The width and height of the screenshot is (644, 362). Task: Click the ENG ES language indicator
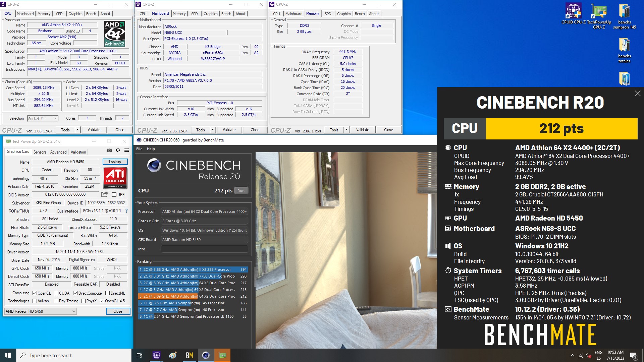[x=598, y=355]
